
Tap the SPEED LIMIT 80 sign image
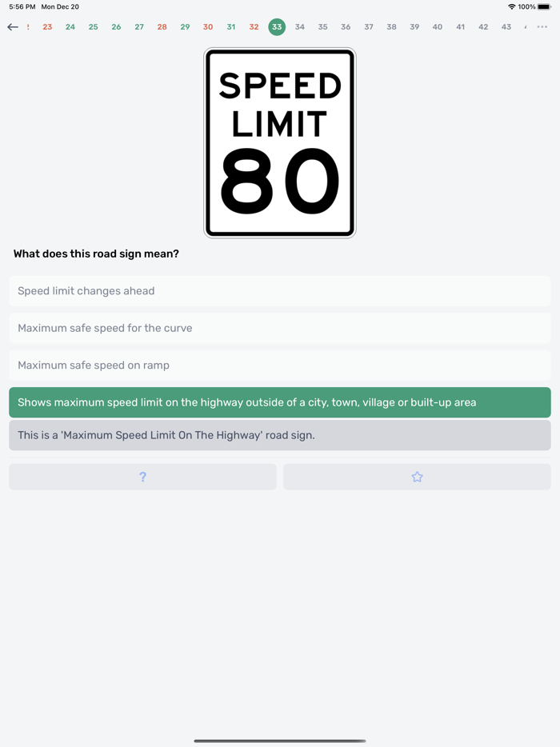(x=279, y=142)
